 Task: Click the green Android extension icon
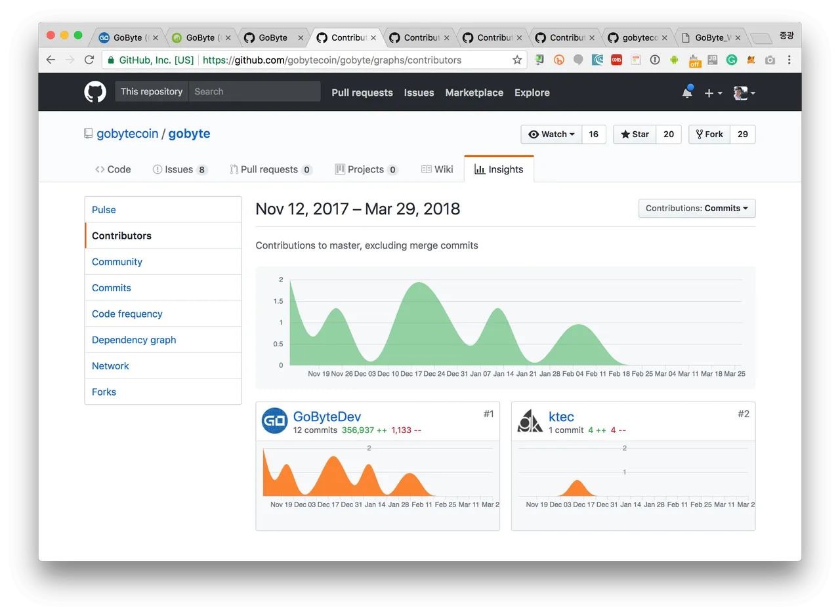pos(674,60)
